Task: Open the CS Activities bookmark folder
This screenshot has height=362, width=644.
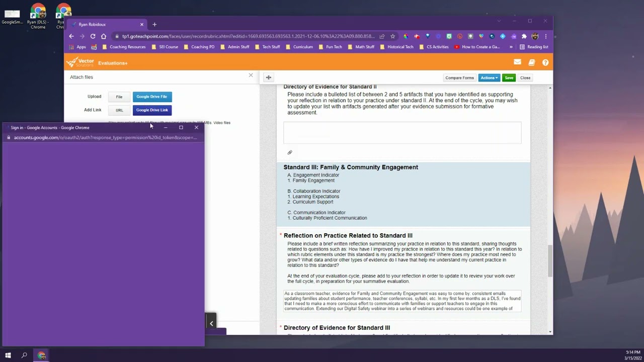Action: (x=434, y=47)
